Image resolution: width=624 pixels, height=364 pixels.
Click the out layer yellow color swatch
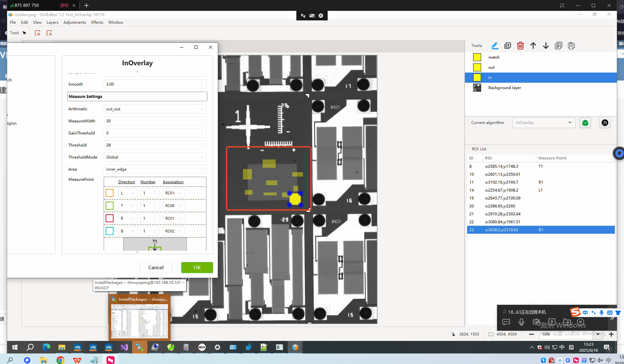477,67
